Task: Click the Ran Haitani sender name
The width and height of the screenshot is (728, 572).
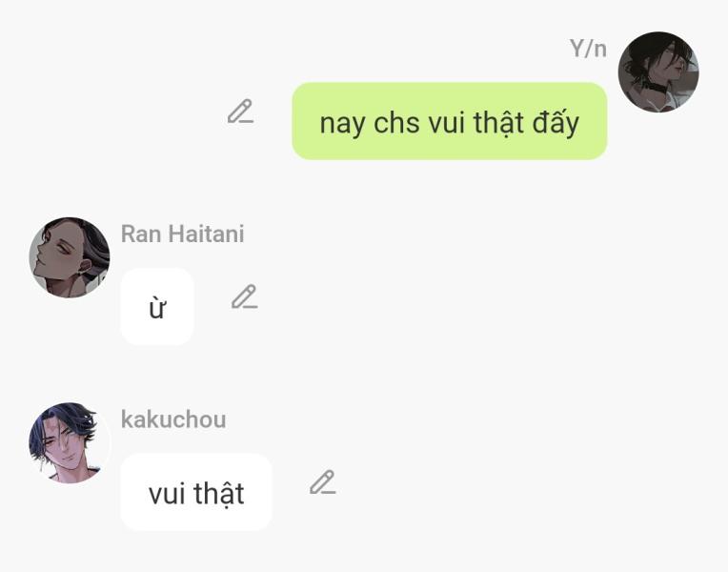Action: [182, 234]
